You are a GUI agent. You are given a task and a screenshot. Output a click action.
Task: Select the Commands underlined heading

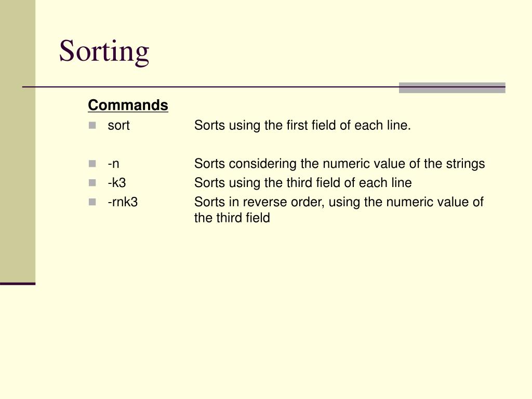[128, 105]
